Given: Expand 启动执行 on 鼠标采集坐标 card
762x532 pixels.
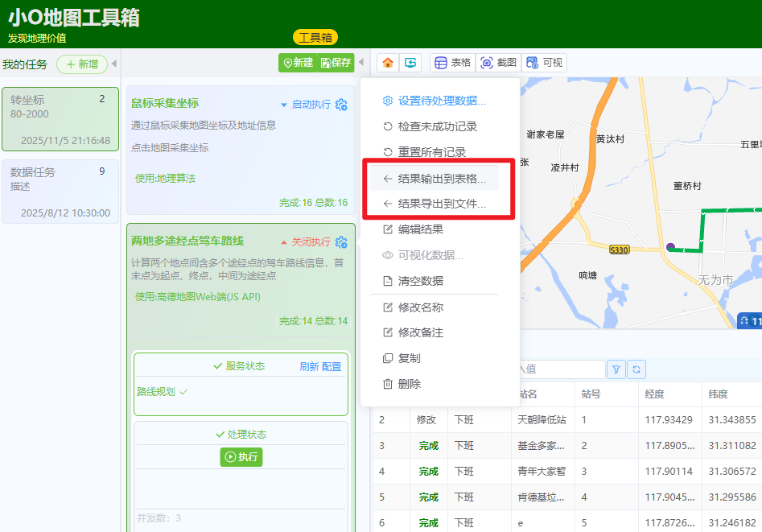Looking at the screenshot, I should 306,105.
